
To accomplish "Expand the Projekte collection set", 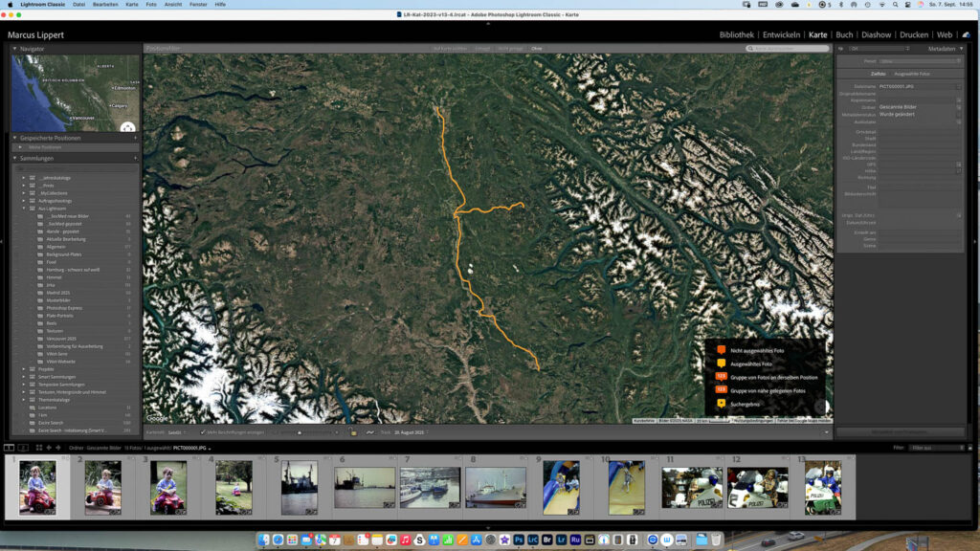I will (x=24, y=369).
